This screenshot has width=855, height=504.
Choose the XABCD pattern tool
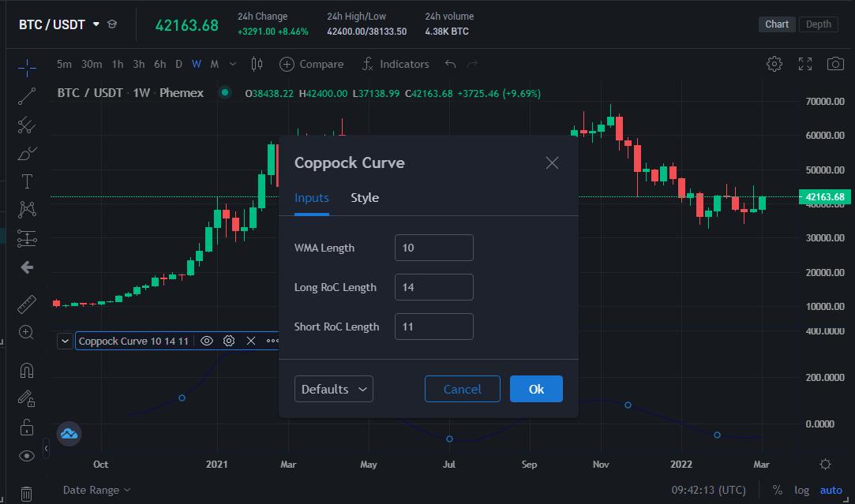coord(26,209)
